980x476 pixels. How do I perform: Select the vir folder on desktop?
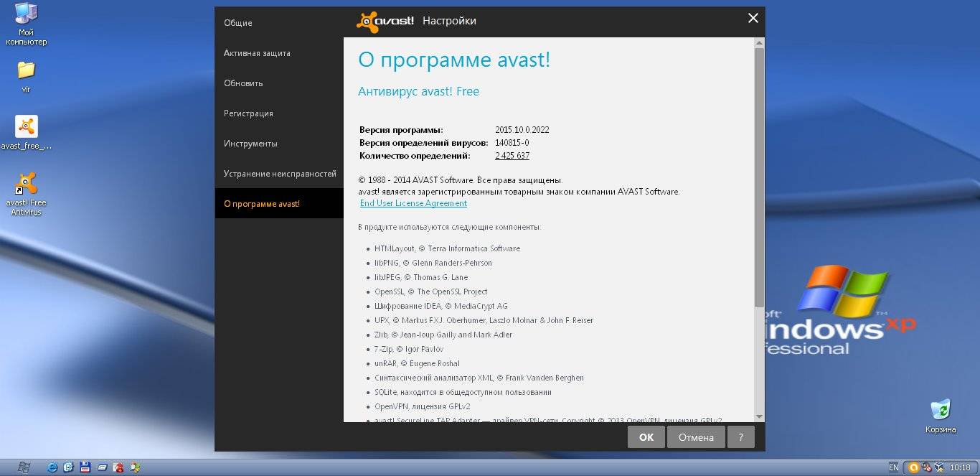pos(26,77)
